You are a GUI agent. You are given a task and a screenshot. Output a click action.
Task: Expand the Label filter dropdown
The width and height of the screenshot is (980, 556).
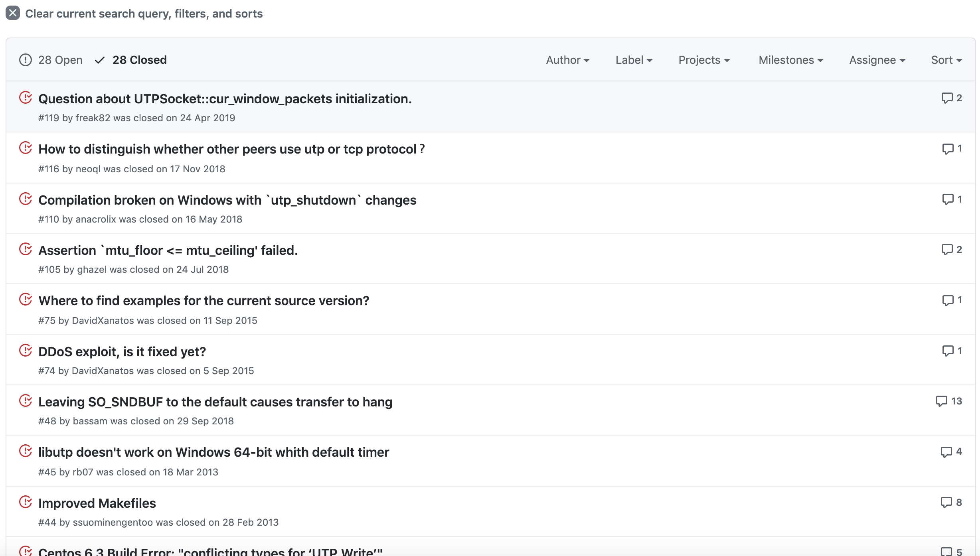pos(634,60)
